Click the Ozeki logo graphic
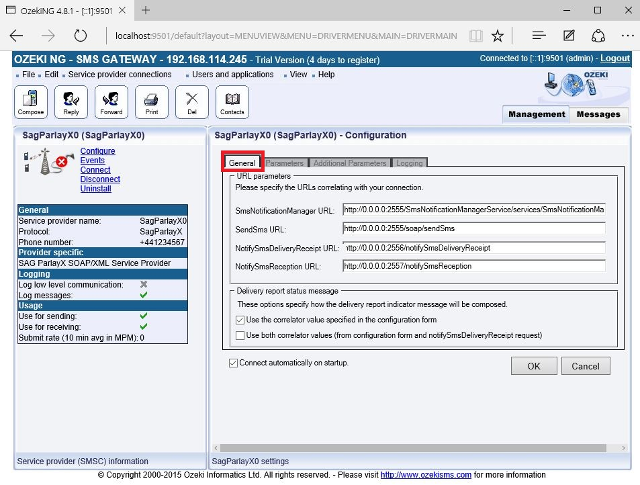 click(x=576, y=83)
